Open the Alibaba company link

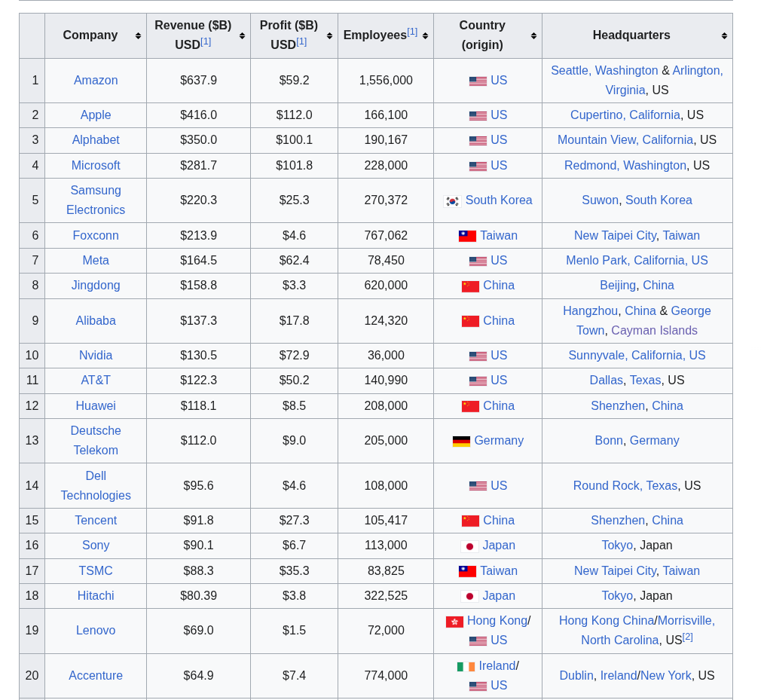(96, 321)
